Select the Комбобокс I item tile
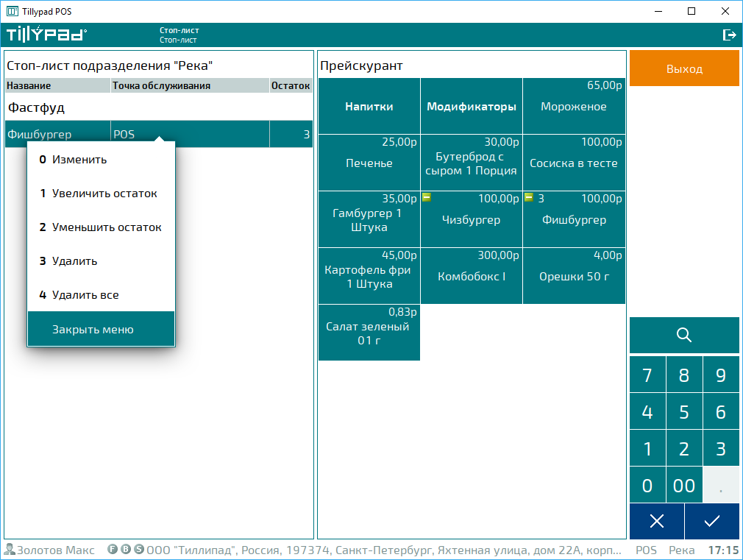Image resolution: width=743 pixels, height=560 pixels. click(x=472, y=277)
